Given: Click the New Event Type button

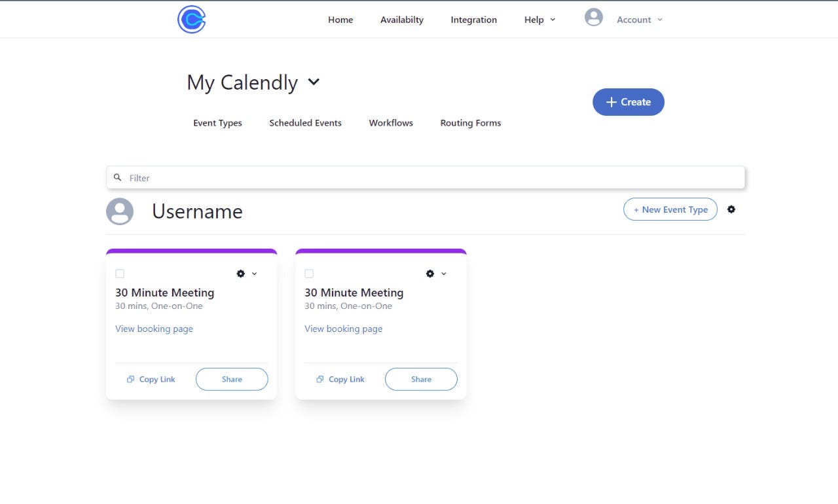Looking at the screenshot, I should (x=670, y=209).
